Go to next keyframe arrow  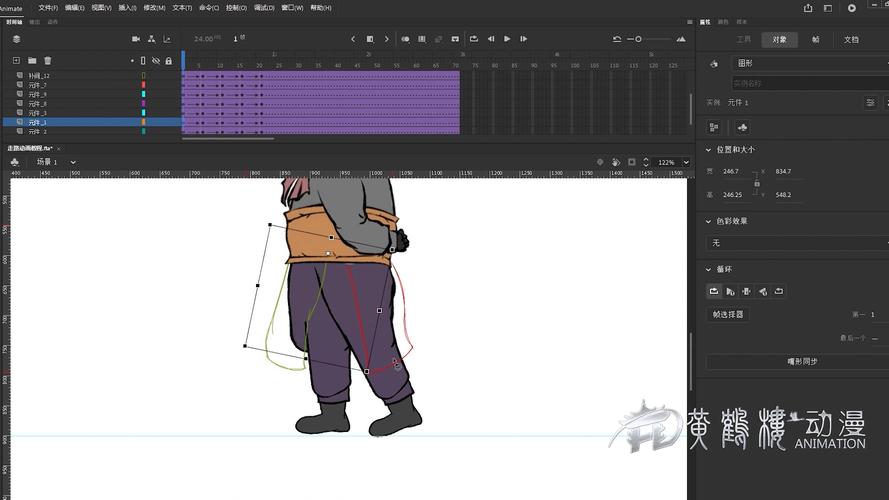(x=387, y=39)
